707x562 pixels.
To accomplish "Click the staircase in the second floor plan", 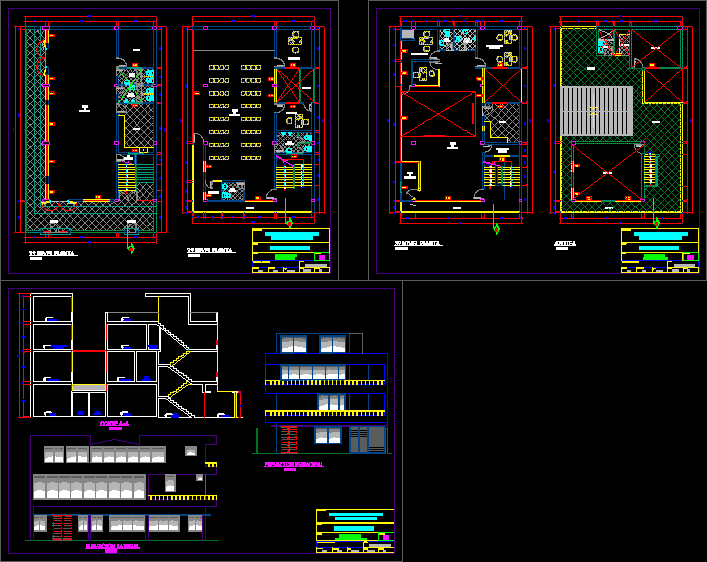I will [x=293, y=177].
